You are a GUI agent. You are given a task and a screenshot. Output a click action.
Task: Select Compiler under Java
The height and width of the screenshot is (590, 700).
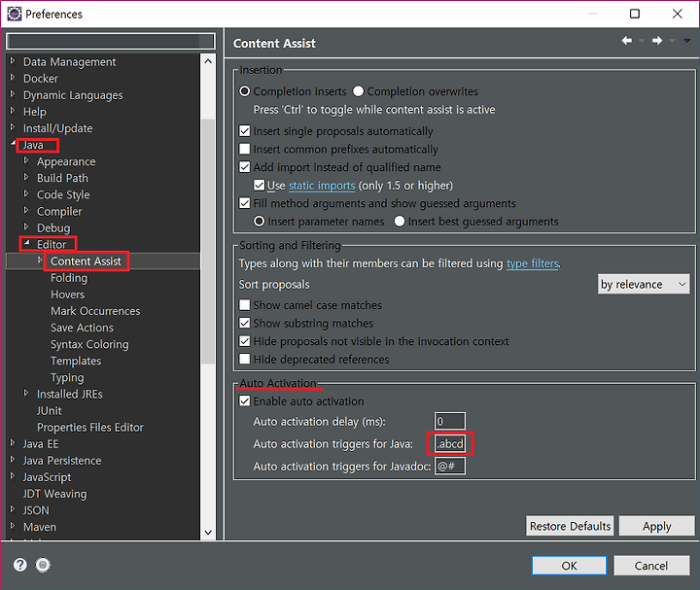coord(59,212)
